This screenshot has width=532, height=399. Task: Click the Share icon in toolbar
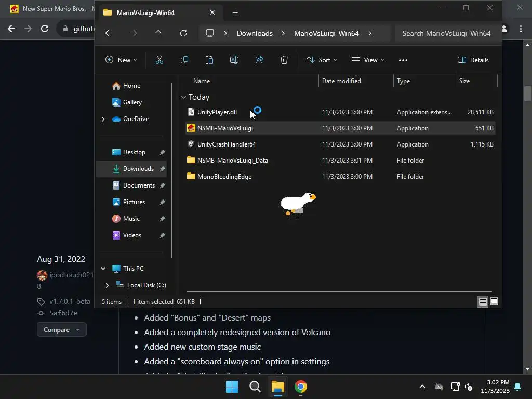[259, 60]
